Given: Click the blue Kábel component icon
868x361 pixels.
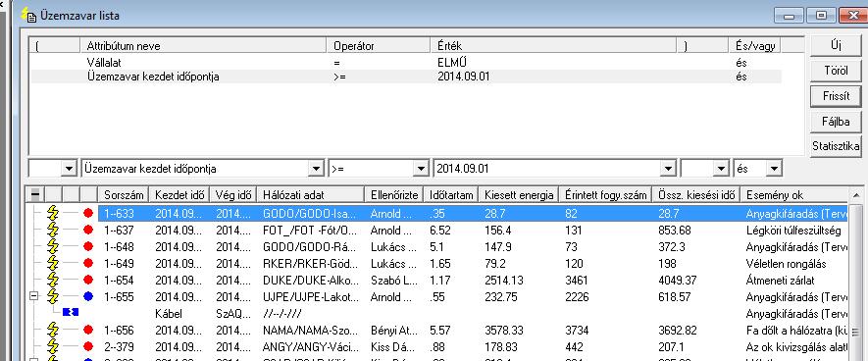Looking at the screenshot, I should coord(71,313).
